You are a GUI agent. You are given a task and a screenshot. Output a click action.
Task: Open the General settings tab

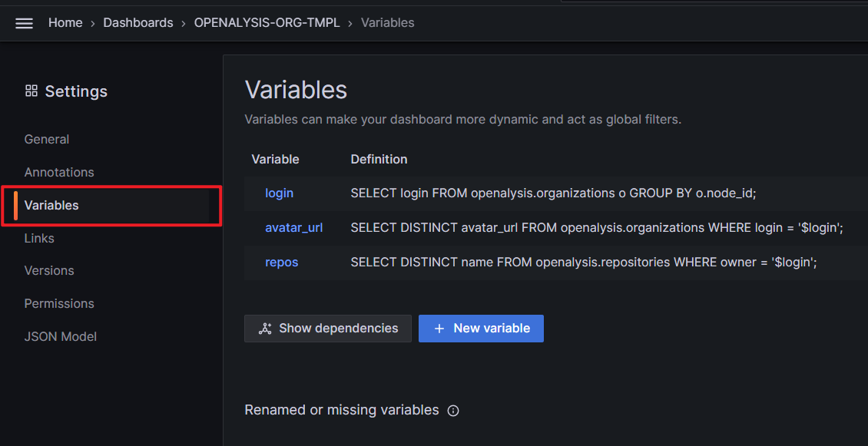tap(47, 140)
